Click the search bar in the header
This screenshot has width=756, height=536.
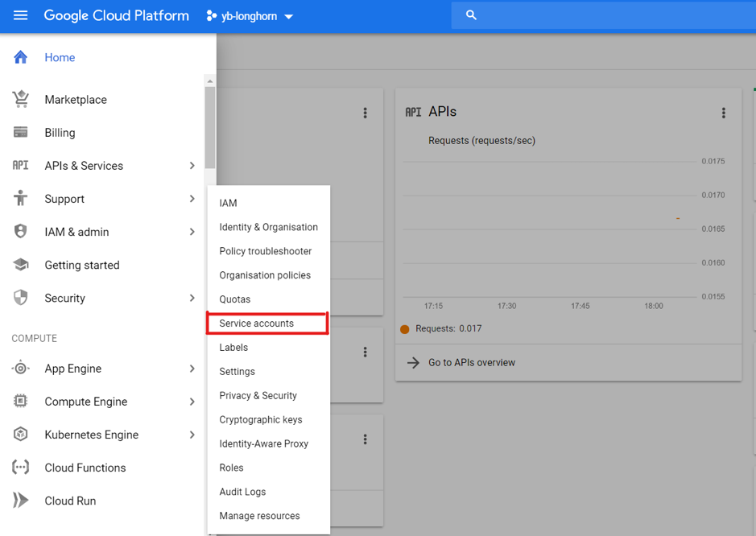tap(604, 15)
